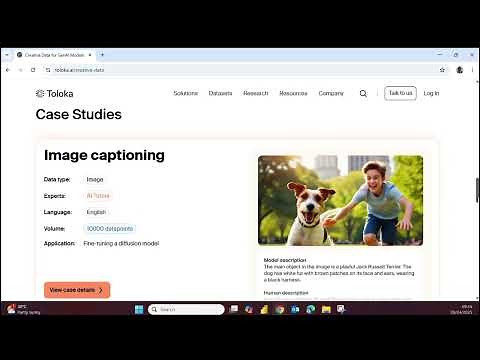Click the Windows taskbar search box
Viewport: 480px width, 360px height.
pyautogui.click(x=186, y=309)
